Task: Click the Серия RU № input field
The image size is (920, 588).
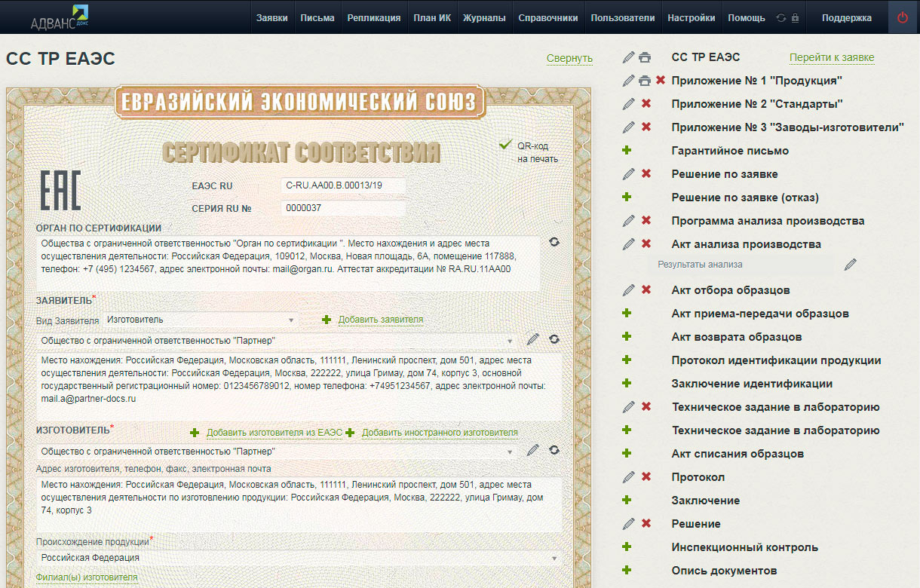Action: point(342,208)
